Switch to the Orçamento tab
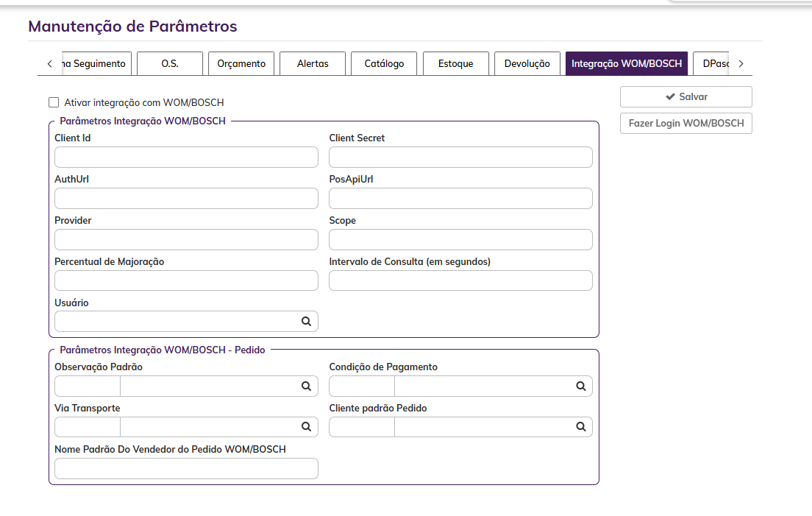Viewport: 812px width, 516px height. click(x=241, y=63)
